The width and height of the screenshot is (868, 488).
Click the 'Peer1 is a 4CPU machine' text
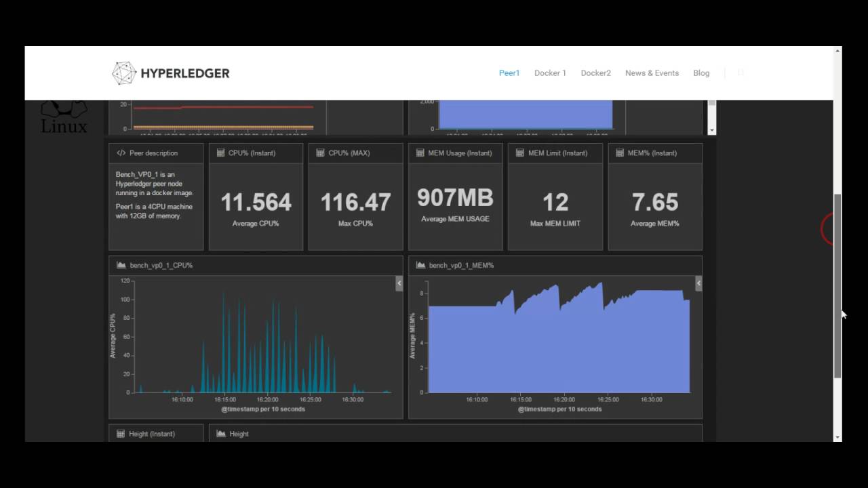pyautogui.click(x=154, y=211)
